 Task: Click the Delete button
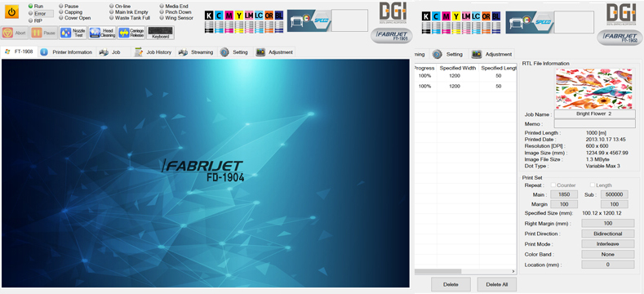pyautogui.click(x=451, y=284)
